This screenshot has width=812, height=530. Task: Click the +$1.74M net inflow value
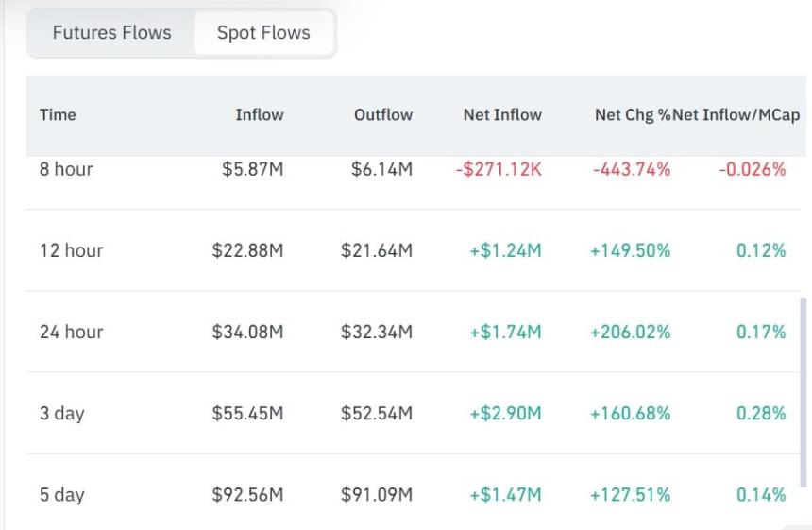[x=505, y=333]
